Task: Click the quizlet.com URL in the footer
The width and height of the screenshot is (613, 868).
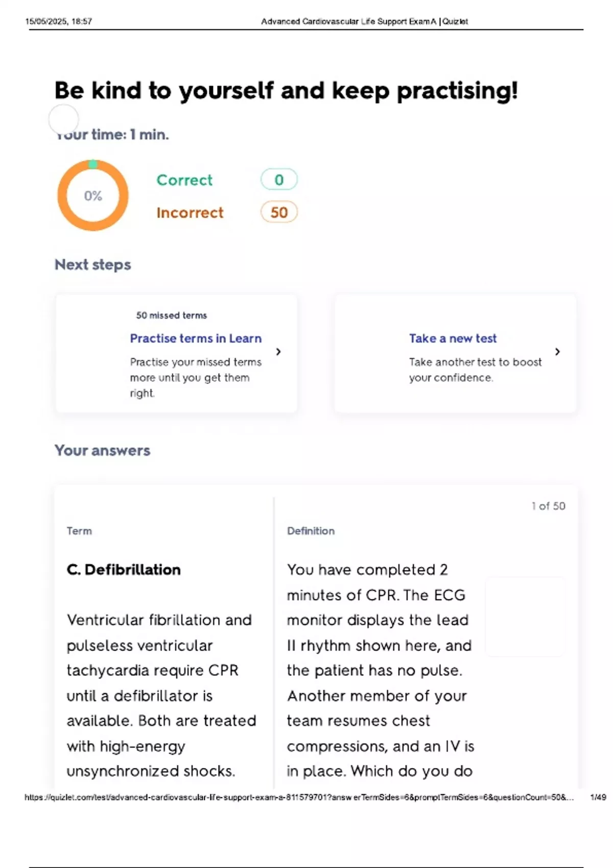Action: click(x=299, y=797)
